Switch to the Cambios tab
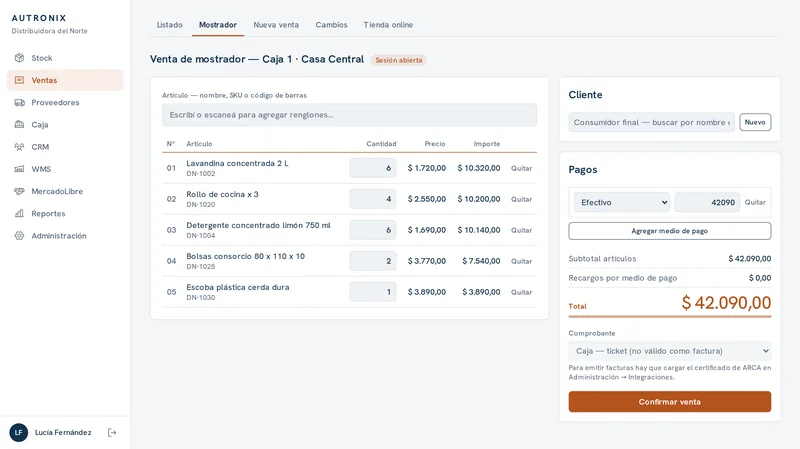 click(x=331, y=24)
